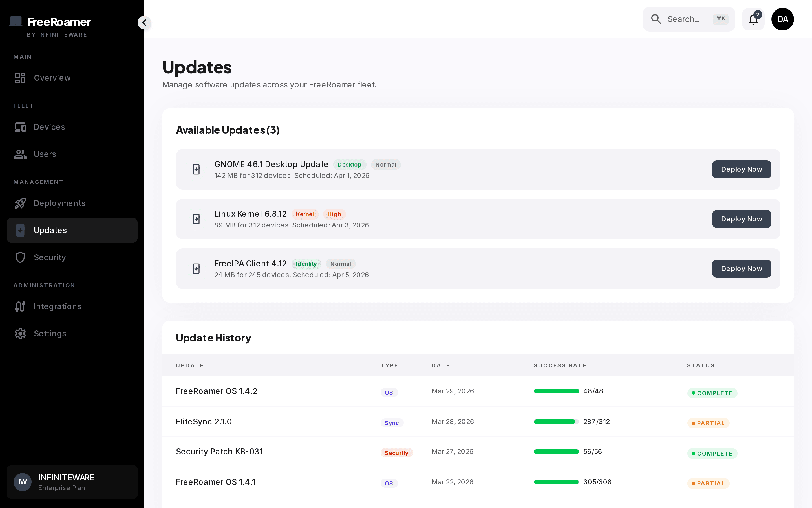This screenshot has width=812, height=508.
Task: Click the progress bar for 305/308
Action: pos(556,482)
